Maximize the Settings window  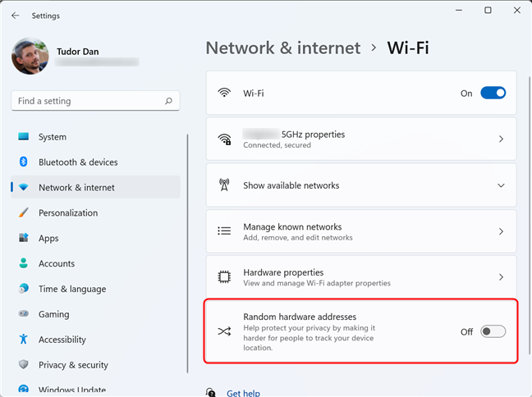pyautogui.click(x=488, y=10)
